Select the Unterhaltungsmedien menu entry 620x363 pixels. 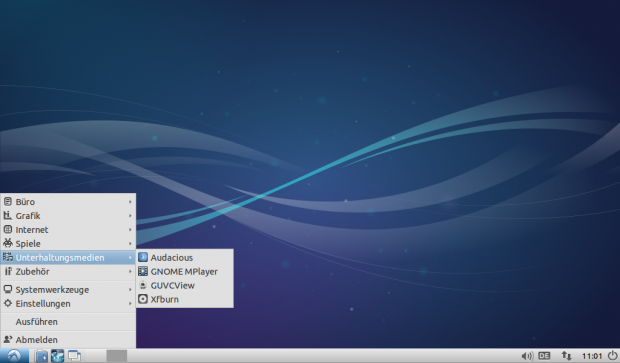(68, 258)
